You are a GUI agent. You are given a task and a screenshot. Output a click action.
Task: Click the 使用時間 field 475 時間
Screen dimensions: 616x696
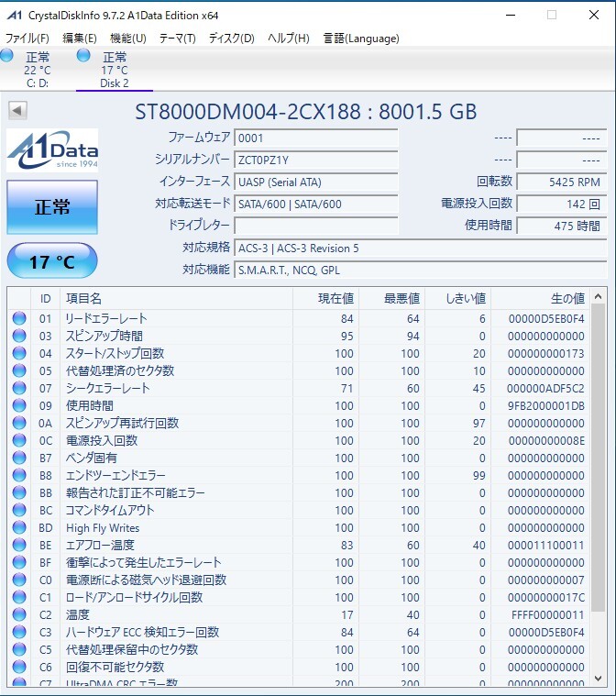pos(562,226)
